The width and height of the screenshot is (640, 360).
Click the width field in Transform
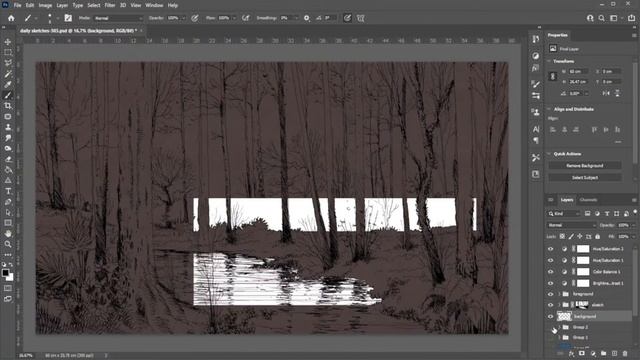(x=579, y=71)
